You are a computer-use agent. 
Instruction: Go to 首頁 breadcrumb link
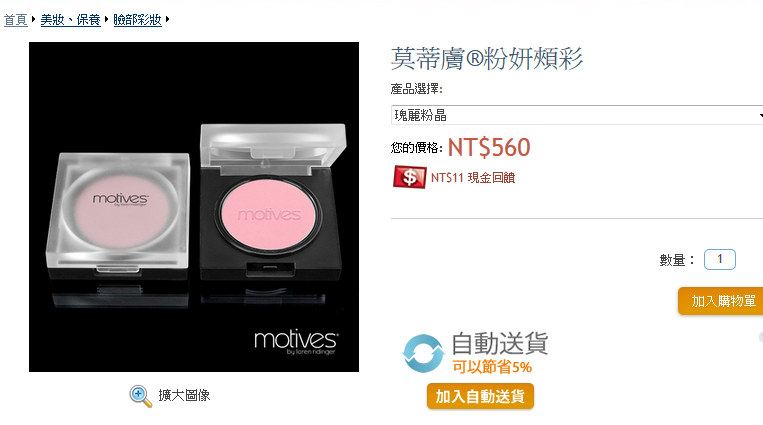pos(16,19)
